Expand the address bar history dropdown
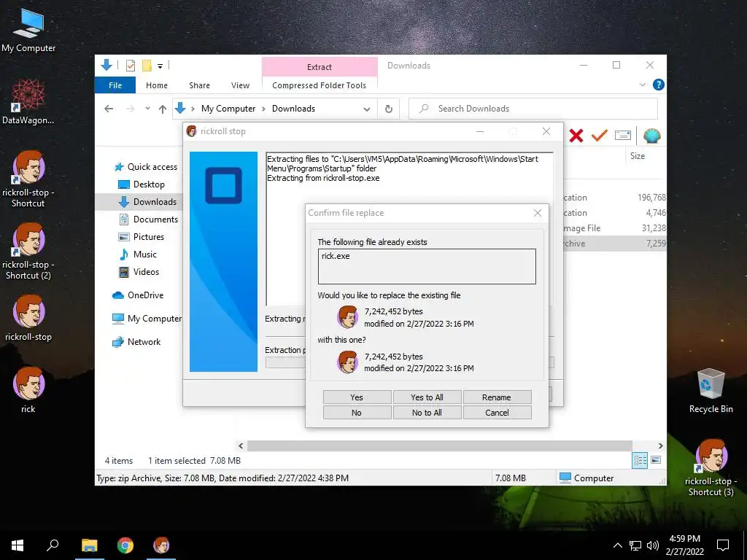Image resolution: width=747 pixels, height=560 pixels. 367,109
